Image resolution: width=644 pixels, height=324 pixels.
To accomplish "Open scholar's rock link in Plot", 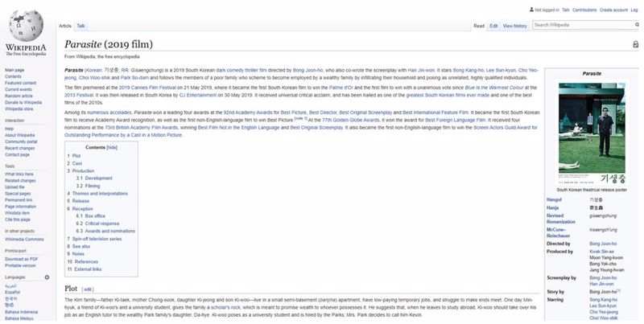I will 225,308.
